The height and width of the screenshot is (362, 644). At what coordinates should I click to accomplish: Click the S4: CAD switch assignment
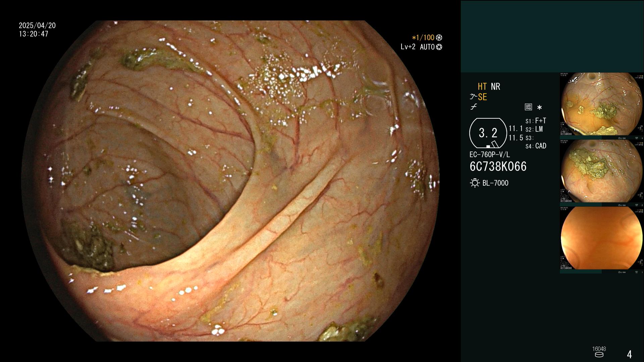pos(536,146)
